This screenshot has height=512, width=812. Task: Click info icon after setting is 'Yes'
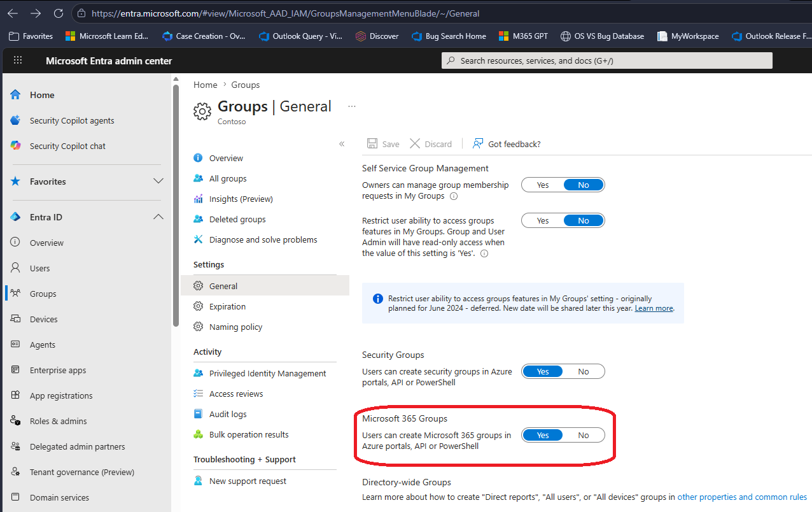coord(484,253)
